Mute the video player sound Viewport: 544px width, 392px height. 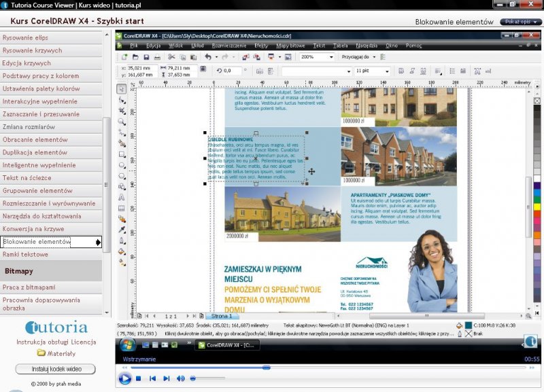(x=180, y=378)
